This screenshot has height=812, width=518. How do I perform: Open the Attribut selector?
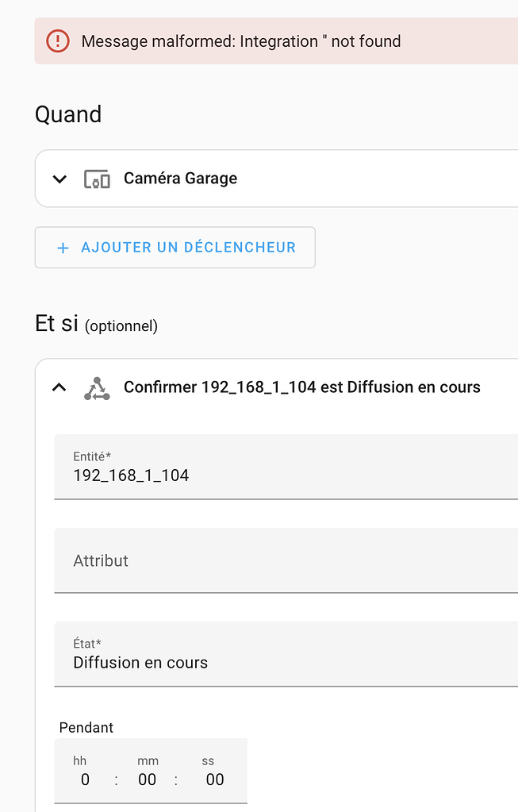click(x=286, y=560)
